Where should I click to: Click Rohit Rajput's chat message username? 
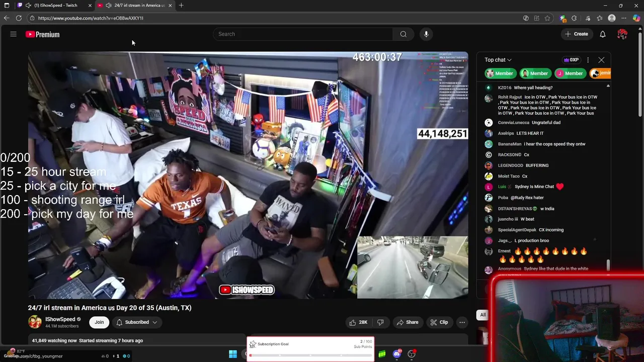pos(510,97)
